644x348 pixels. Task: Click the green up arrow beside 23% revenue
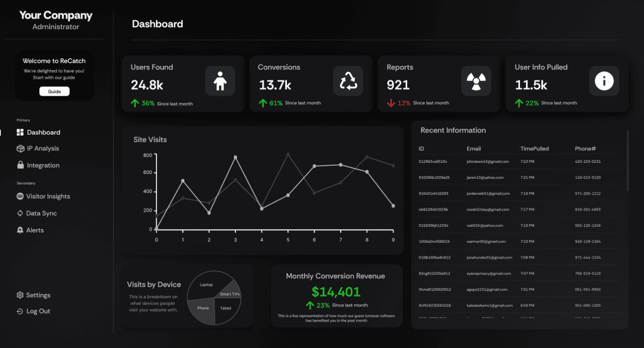coord(310,305)
